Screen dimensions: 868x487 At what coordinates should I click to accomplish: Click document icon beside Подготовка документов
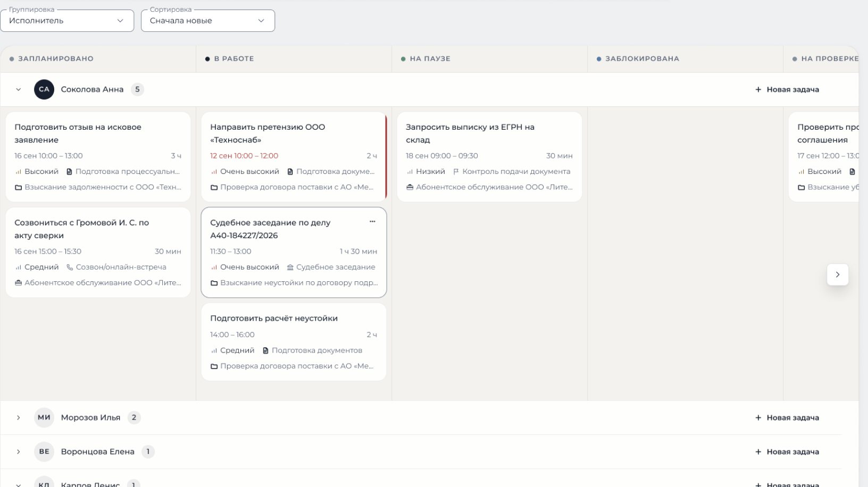(x=265, y=350)
